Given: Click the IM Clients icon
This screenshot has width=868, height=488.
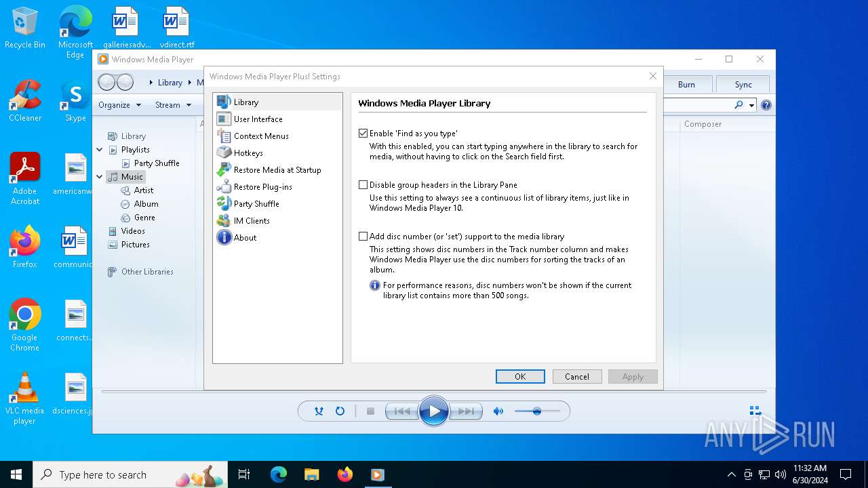Looking at the screenshot, I should [224, 221].
